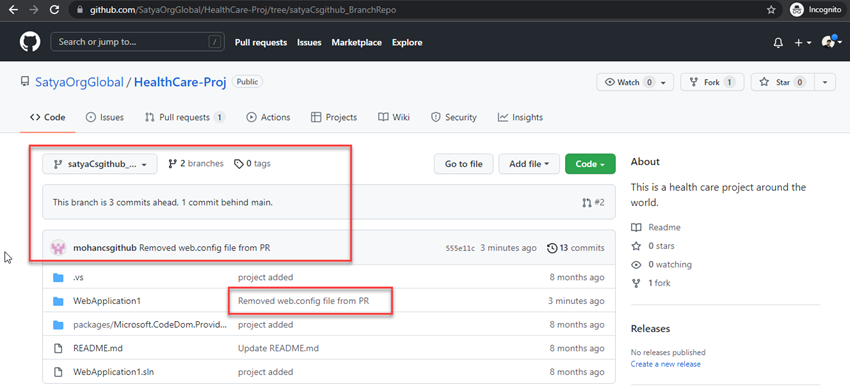Open the Update README.md commit message
850x389 pixels.
pyautogui.click(x=278, y=348)
